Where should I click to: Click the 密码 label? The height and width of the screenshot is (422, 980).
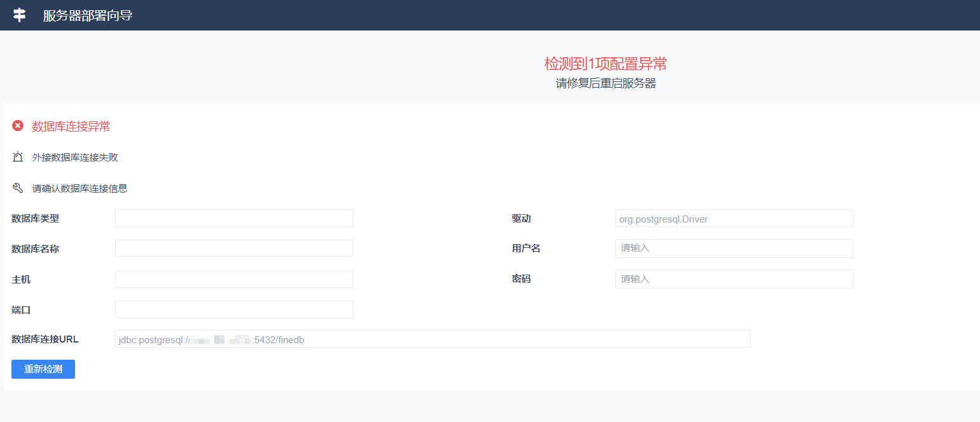[521, 279]
